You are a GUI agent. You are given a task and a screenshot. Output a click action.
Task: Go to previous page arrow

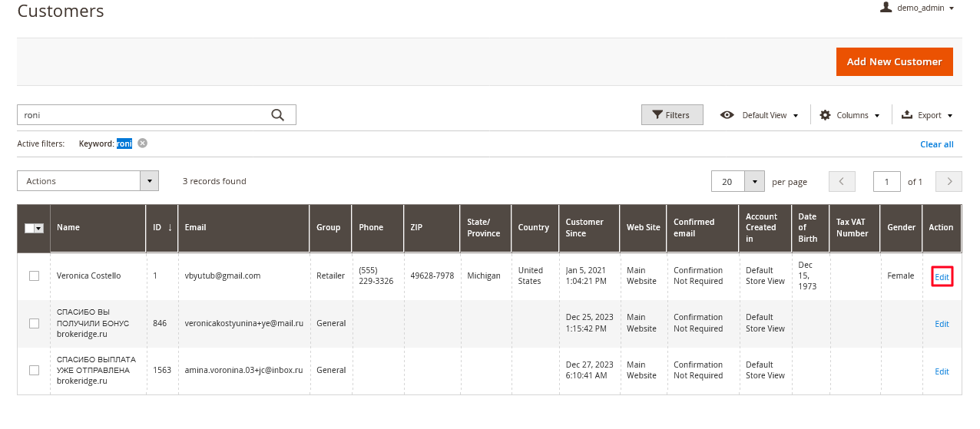(842, 181)
